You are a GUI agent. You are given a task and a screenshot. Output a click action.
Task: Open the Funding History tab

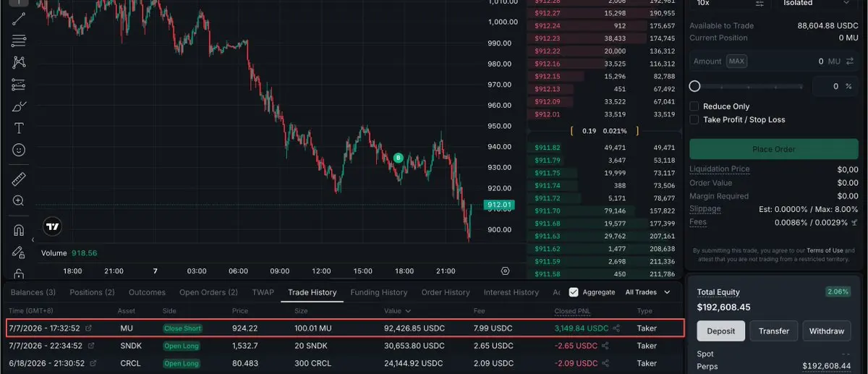pyautogui.click(x=379, y=292)
